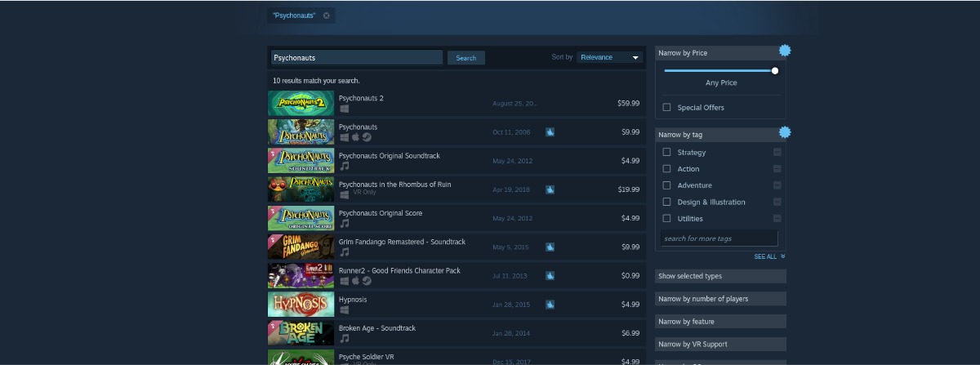The width and height of the screenshot is (980, 365).
Task: Check the Design & Illustration tag checkbox
Action: coord(667,202)
